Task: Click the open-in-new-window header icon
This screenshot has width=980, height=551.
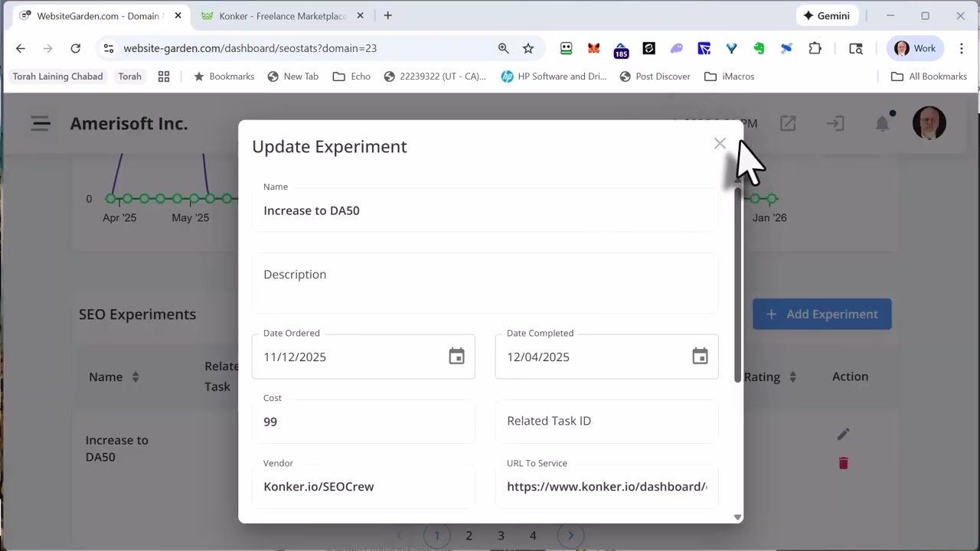Action: [788, 123]
